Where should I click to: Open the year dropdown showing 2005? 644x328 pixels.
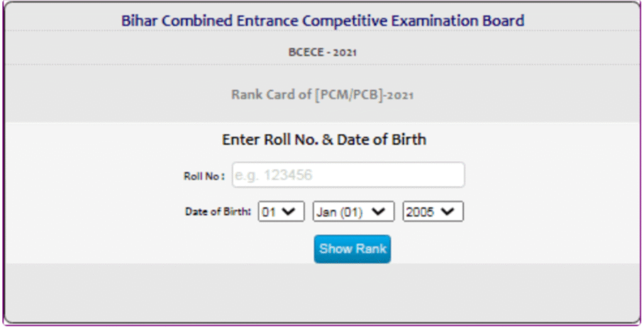tap(433, 212)
